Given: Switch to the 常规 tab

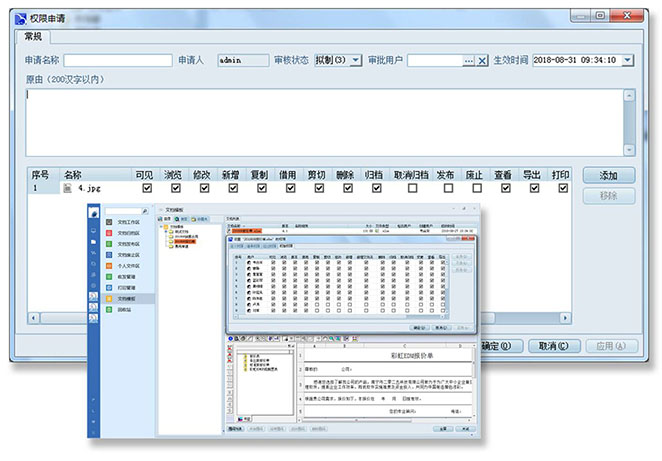Looking at the screenshot, I should click(33, 37).
